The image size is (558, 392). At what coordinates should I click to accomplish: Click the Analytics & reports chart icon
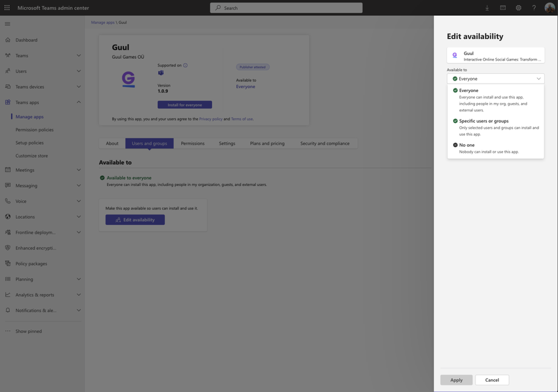pos(8,294)
